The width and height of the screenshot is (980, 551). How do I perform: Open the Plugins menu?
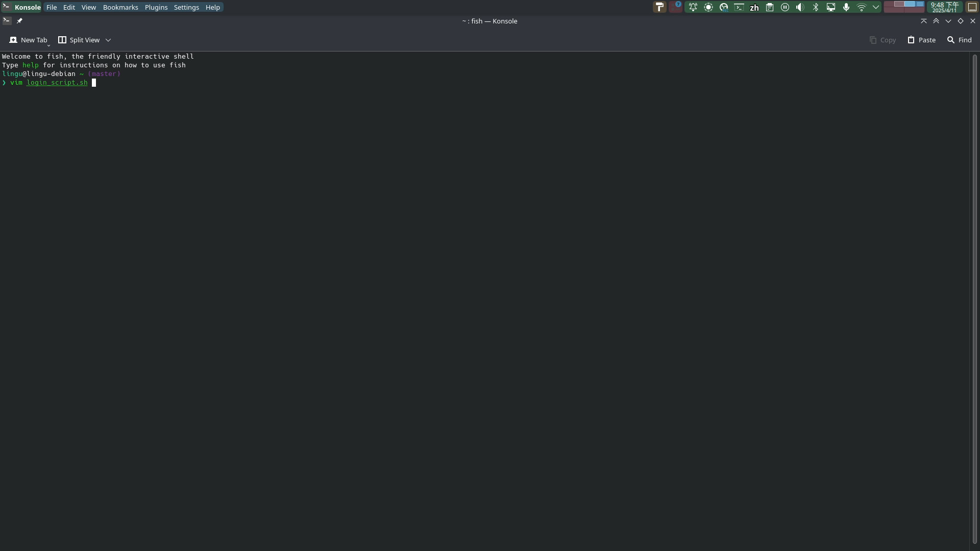156,7
